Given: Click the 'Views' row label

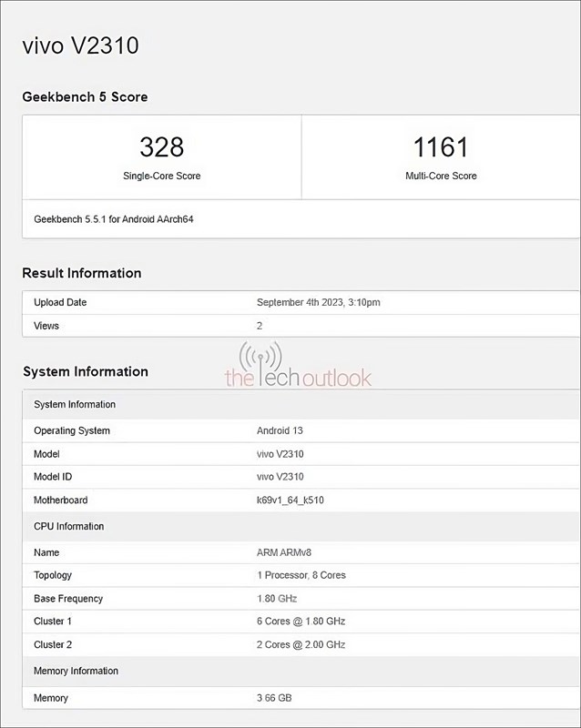Looking at the screenshot, I should coord(46,326).
